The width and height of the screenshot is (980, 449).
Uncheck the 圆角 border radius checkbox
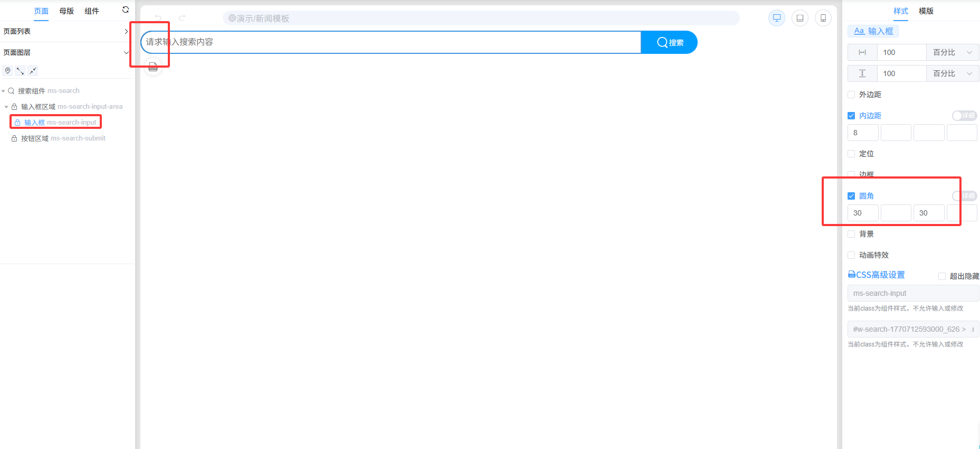point(851,196)
